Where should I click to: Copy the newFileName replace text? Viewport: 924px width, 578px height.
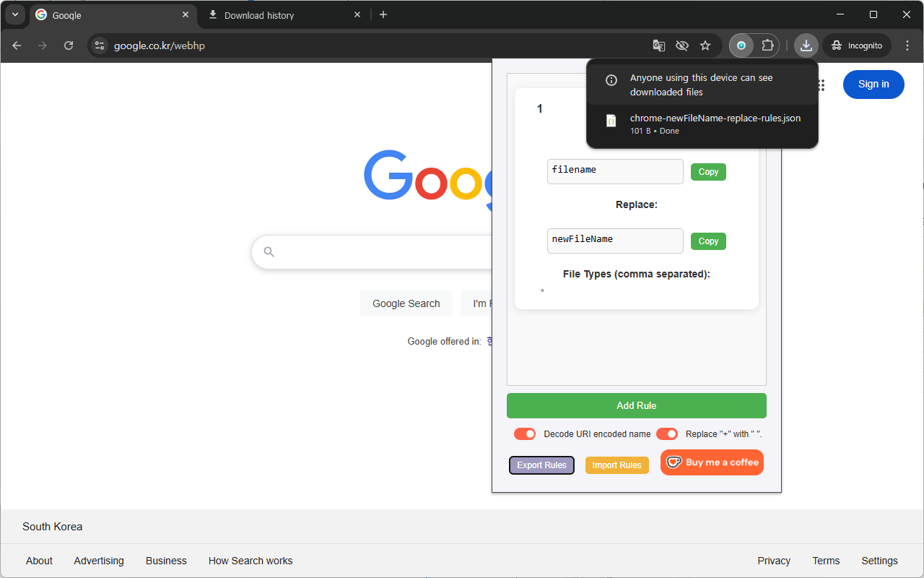pyautogui.click(x=708, y=241)
